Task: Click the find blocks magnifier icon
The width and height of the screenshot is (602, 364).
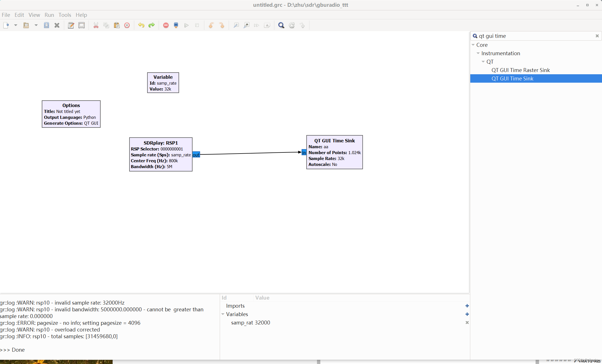Action: tap(281, 25)
